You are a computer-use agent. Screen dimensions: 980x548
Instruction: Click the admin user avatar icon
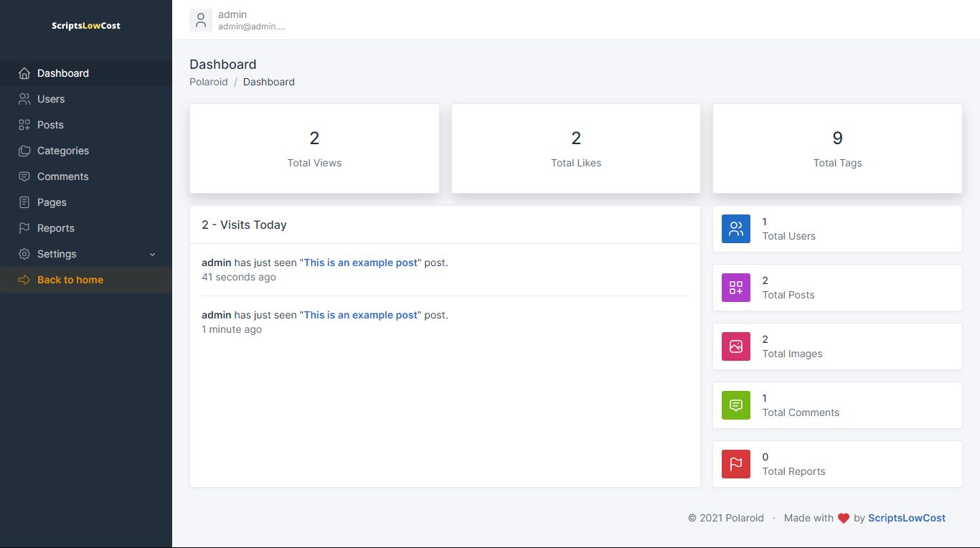pos(201,20)
